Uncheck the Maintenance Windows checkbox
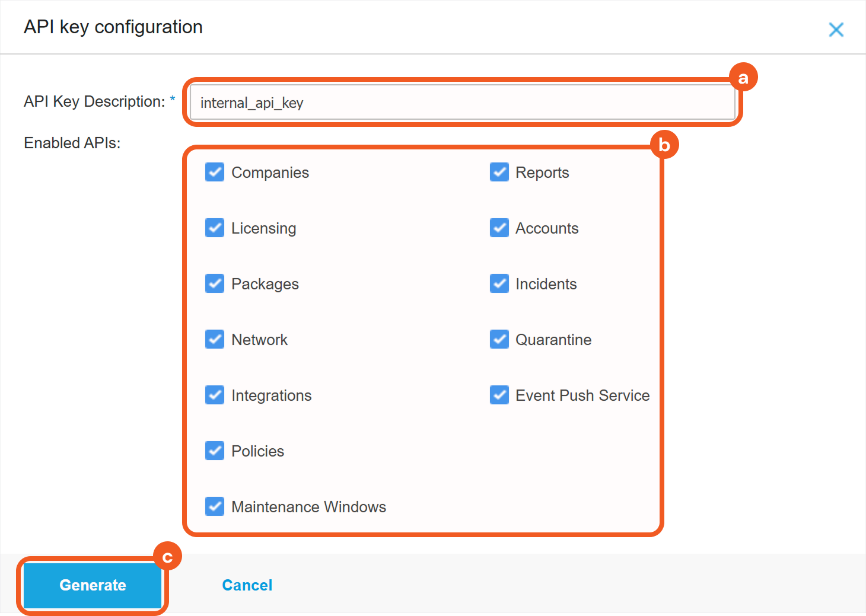866x616 pixels. point(215,507)
